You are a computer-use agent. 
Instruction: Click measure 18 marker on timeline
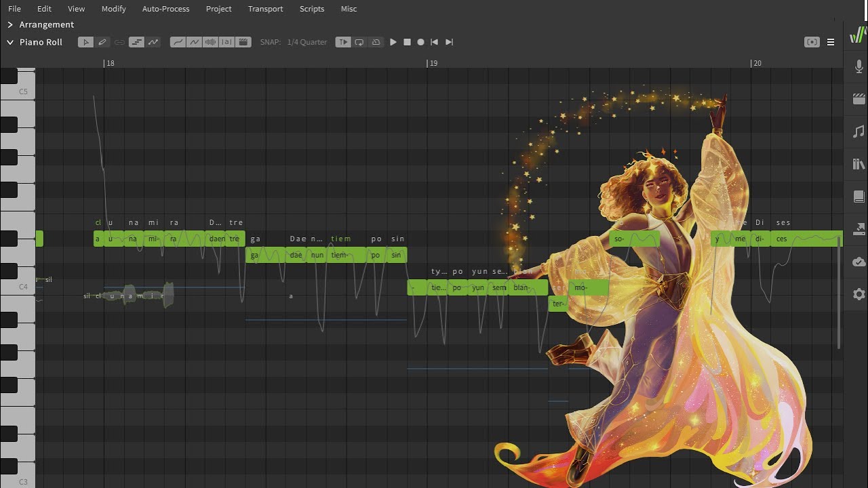(x=111, y=63)
